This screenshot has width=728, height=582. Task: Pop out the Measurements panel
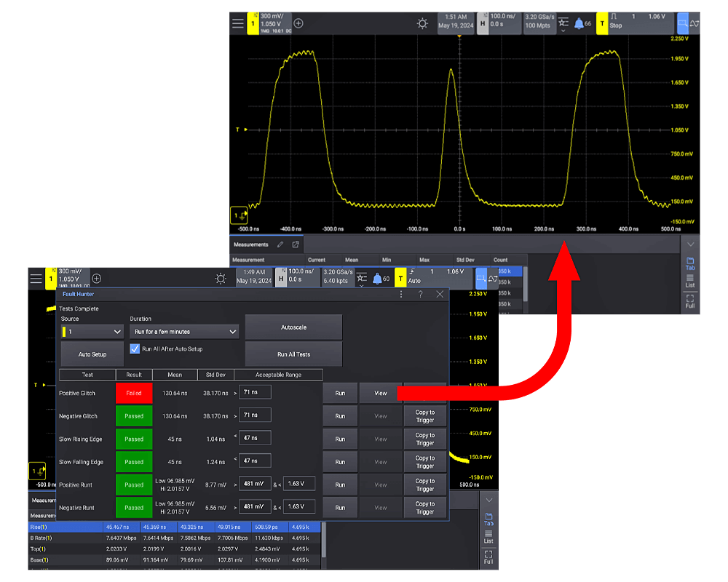pos(296,245)
